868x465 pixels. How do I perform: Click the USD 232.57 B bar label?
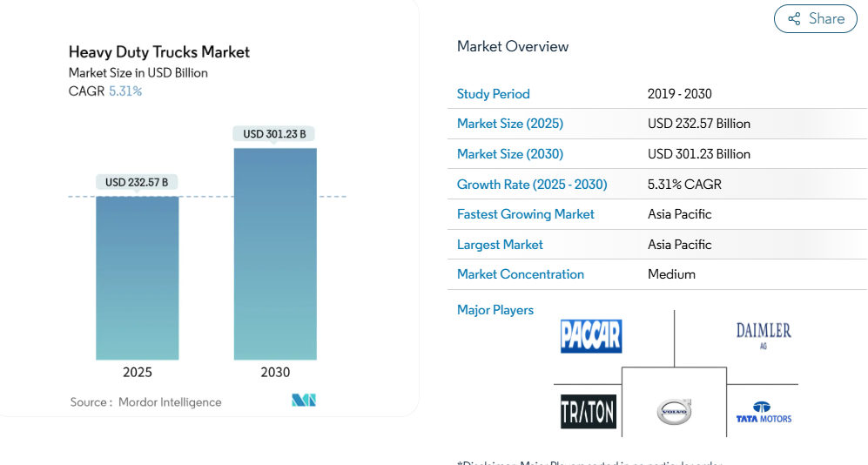137,182
